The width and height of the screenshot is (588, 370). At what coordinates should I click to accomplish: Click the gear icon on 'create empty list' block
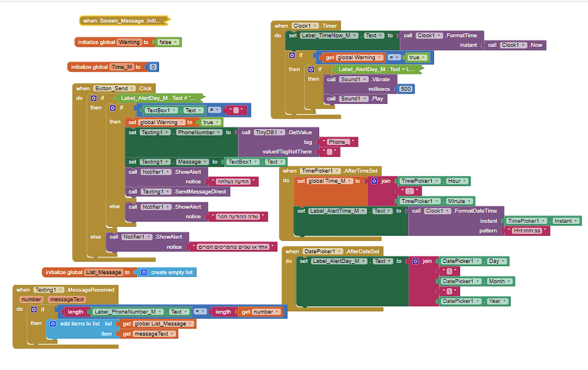pyautogui.click(x=144, y=272)
